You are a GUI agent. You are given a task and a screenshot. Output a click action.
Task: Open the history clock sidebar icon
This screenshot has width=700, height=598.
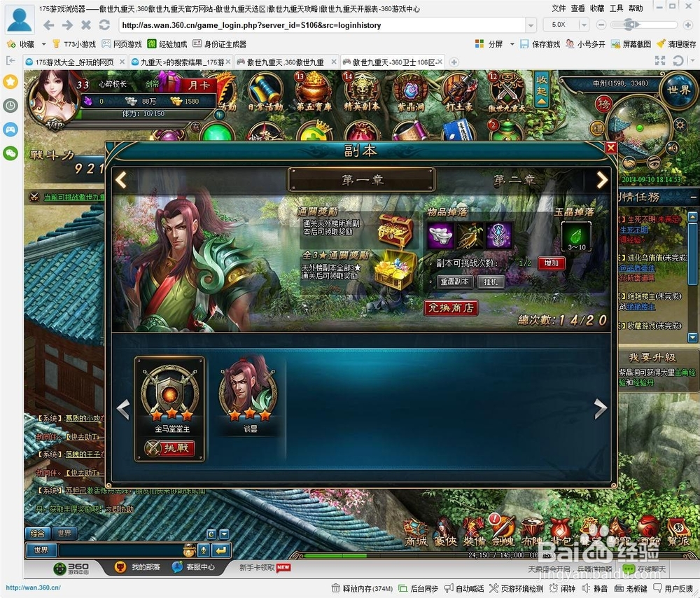click(x=10, y=106)
